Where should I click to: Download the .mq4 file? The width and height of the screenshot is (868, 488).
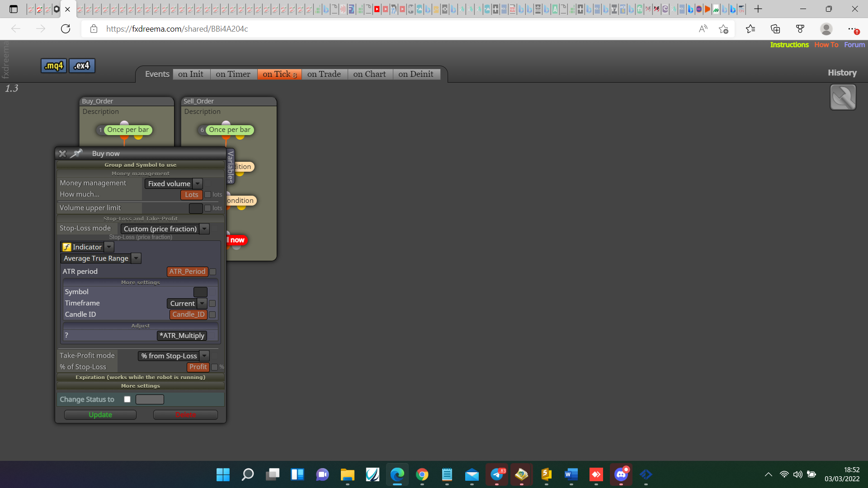click(x=54, y=66)
